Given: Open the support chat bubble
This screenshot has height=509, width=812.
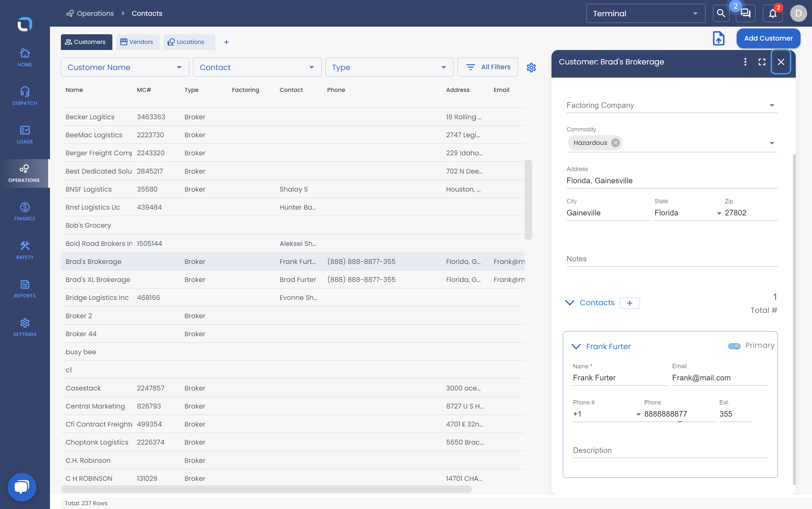Looking at the screenshot, I should pyautogui.click(x=22, y=487).
